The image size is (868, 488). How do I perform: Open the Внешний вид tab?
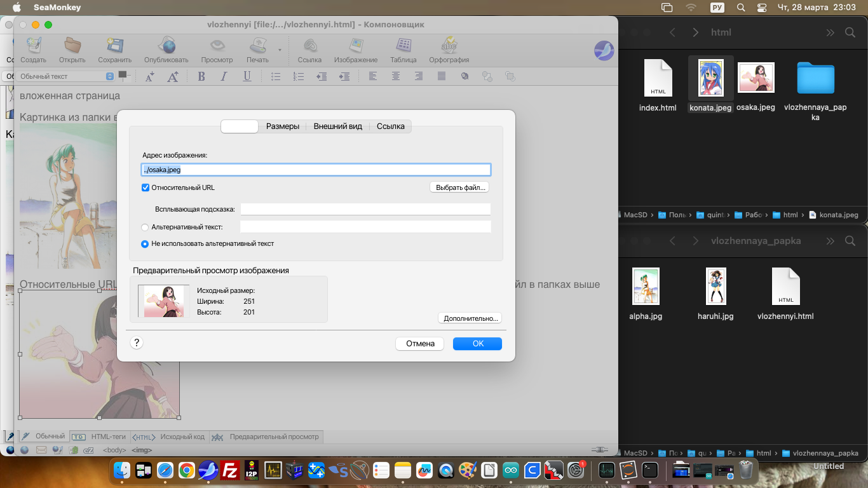pyautogui.click(x=337, y=126)
